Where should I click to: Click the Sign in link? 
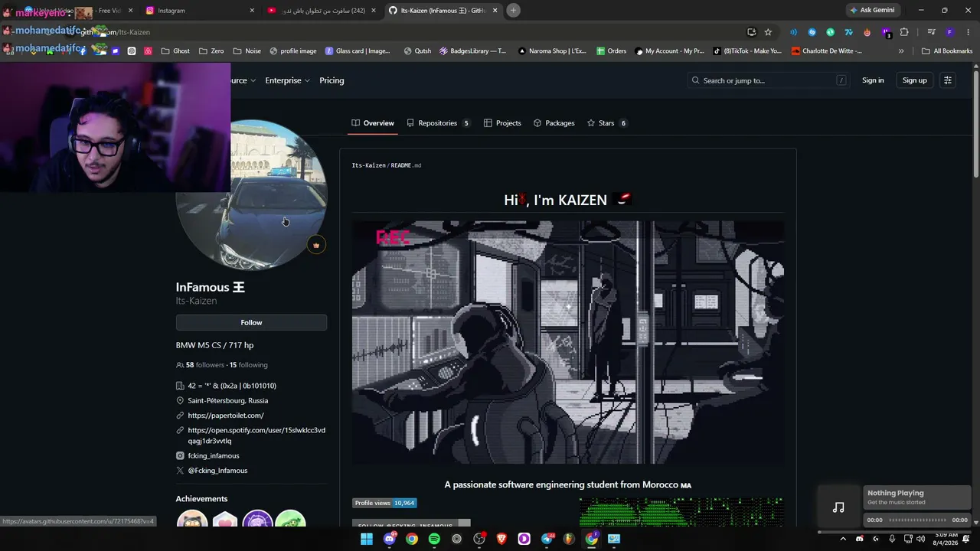tap(873, 80)
